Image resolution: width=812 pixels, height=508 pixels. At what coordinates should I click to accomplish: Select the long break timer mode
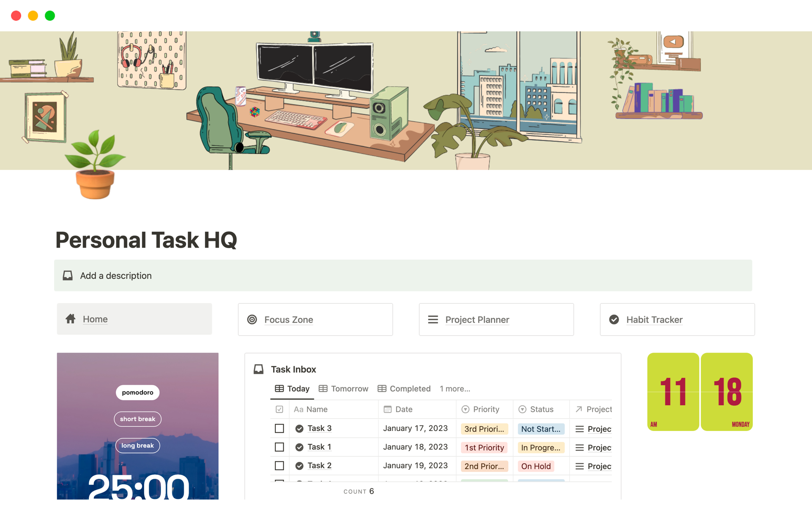coord(137,445)
